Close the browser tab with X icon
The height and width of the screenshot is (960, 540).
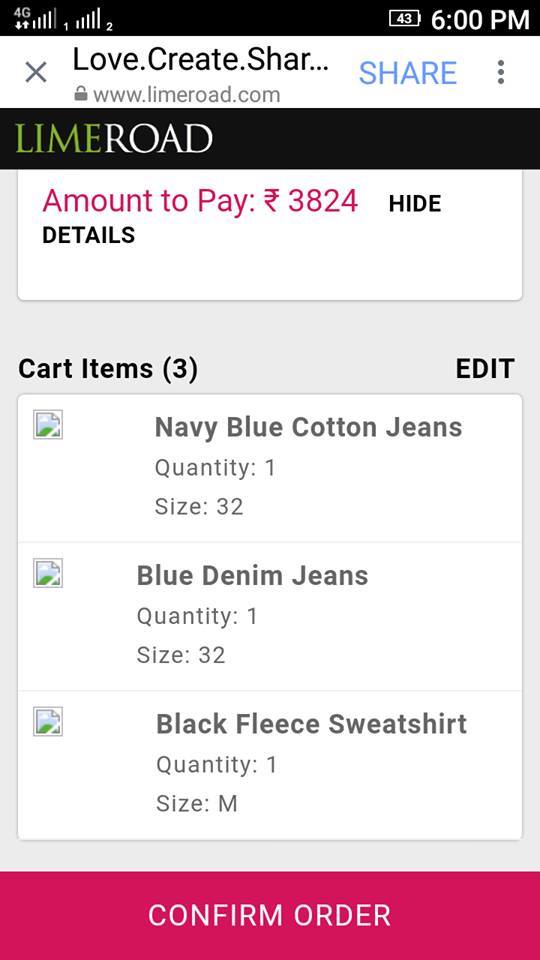pos(36,73)
